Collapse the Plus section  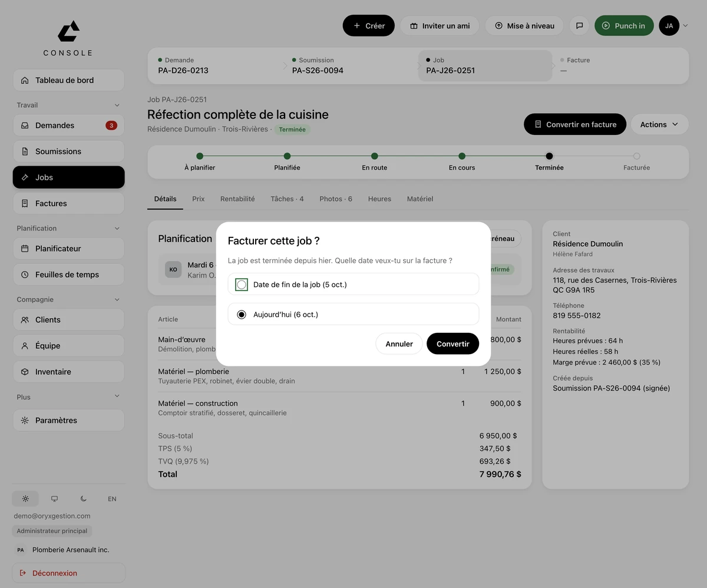tap(117, 397)
